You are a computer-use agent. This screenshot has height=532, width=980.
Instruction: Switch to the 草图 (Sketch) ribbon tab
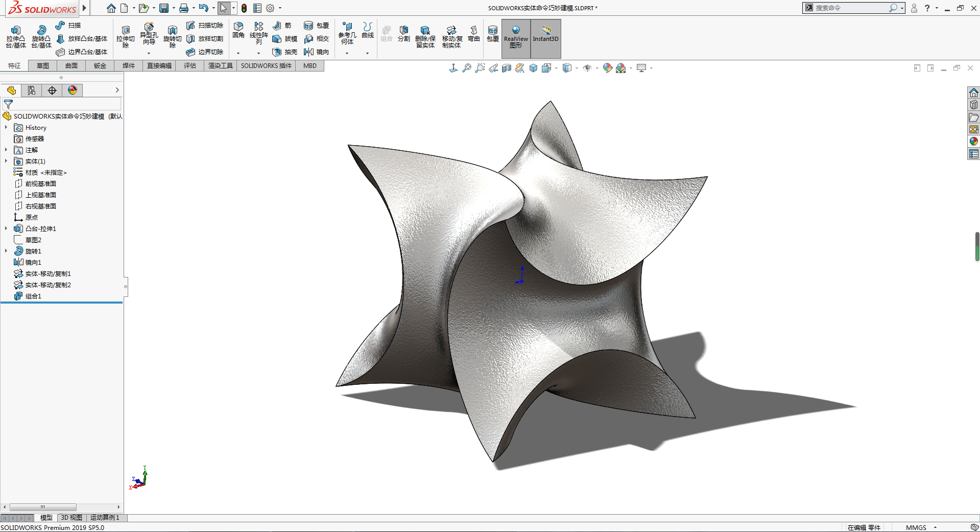point(43,66)
